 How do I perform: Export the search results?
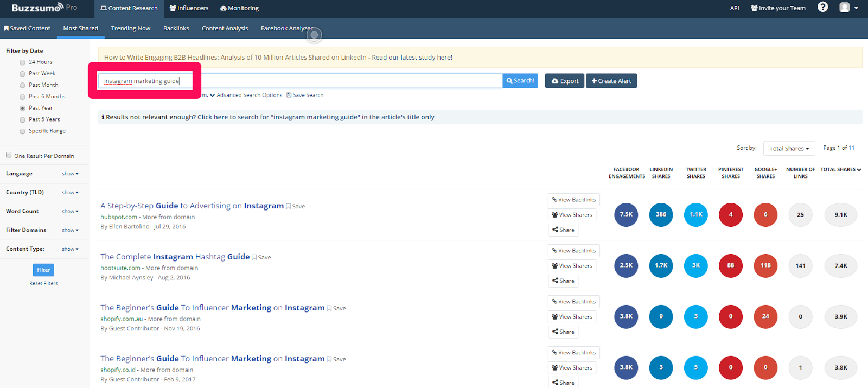[565, 81]
